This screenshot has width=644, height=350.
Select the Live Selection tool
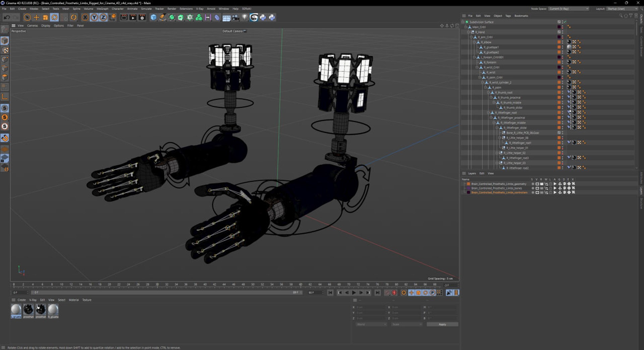click(28, 17)
